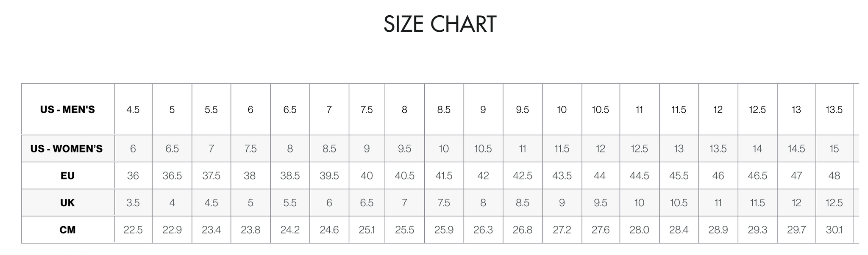Viewport: 868px width, 255px height.
Task: Click the EU row header
Action: click(x=67, y=176)
